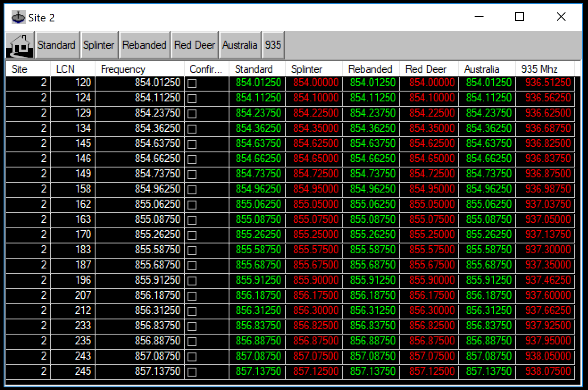Viewport: 588px width, 390px height.
Task: Tick the confirm checkbox for LCN 120
Action: (x=192, y=84)
